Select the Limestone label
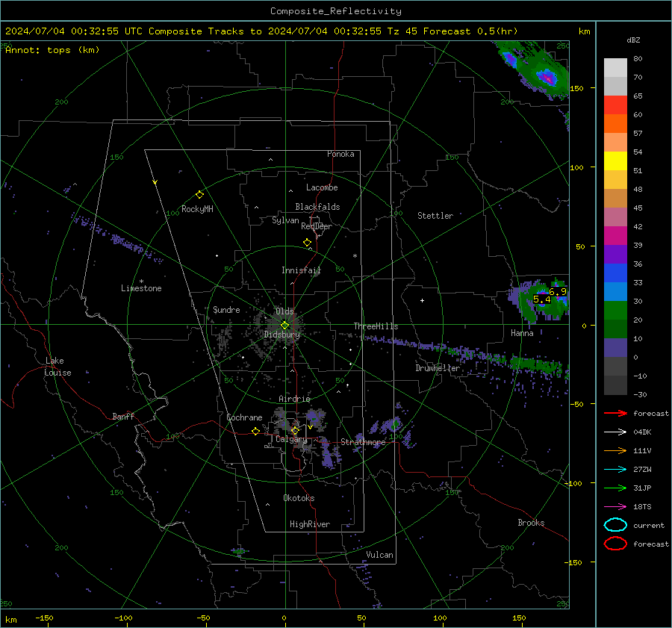The image size is (672, 628). [141, 288]
